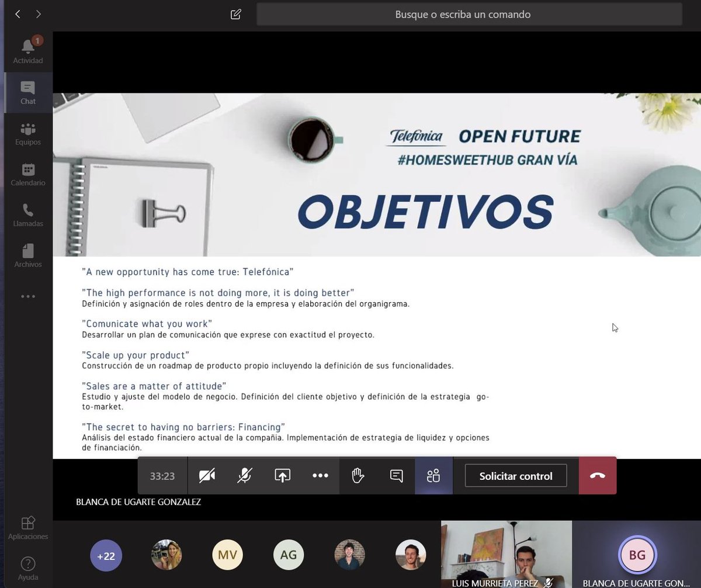Show more apps ellipsis in sidebar

(28, 296)
